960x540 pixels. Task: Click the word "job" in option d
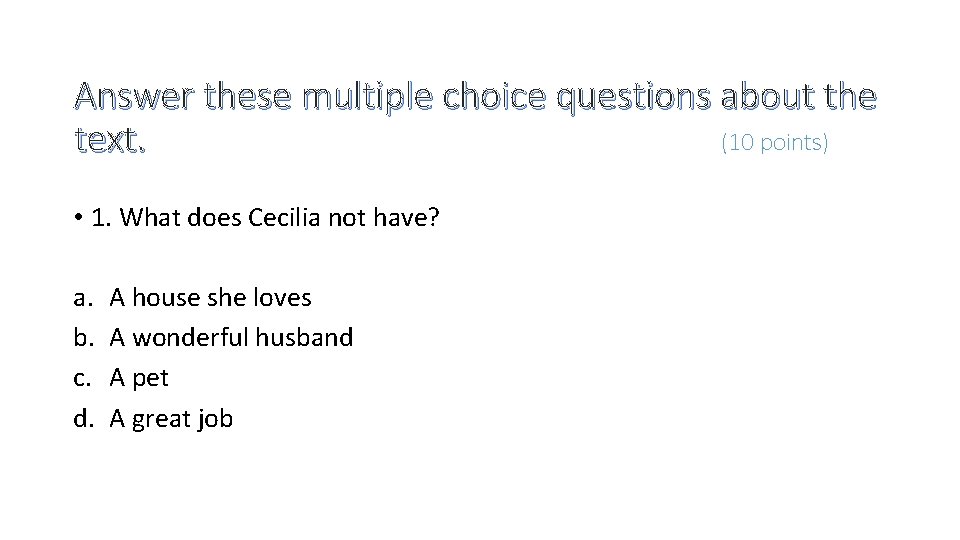pos(214,419)
